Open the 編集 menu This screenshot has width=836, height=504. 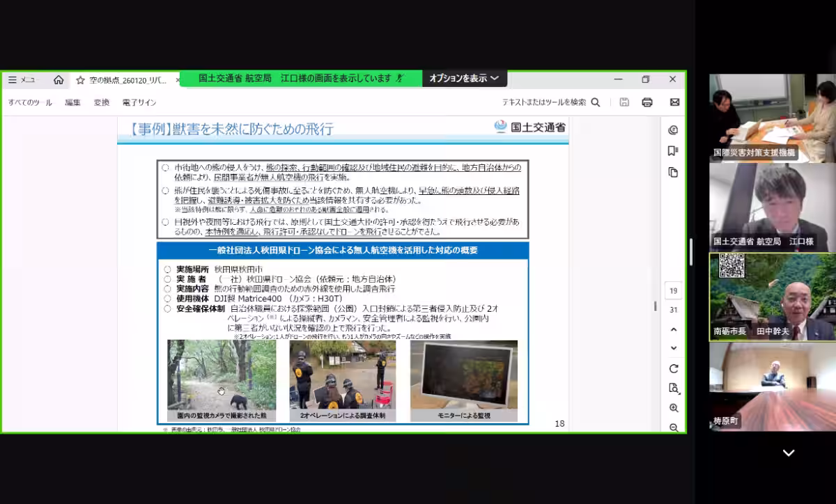(72, 102)
